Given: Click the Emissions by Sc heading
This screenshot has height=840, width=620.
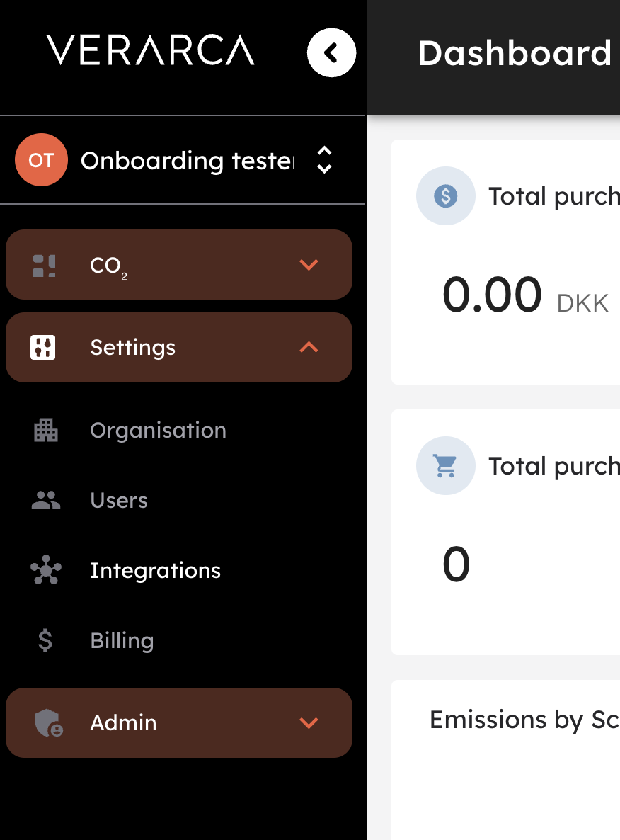Looking at the screenshot, I should [x=524, y=720].
